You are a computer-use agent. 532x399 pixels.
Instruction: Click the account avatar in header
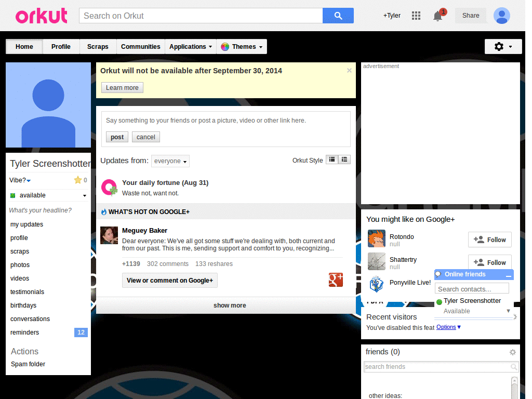coord(501,16)
